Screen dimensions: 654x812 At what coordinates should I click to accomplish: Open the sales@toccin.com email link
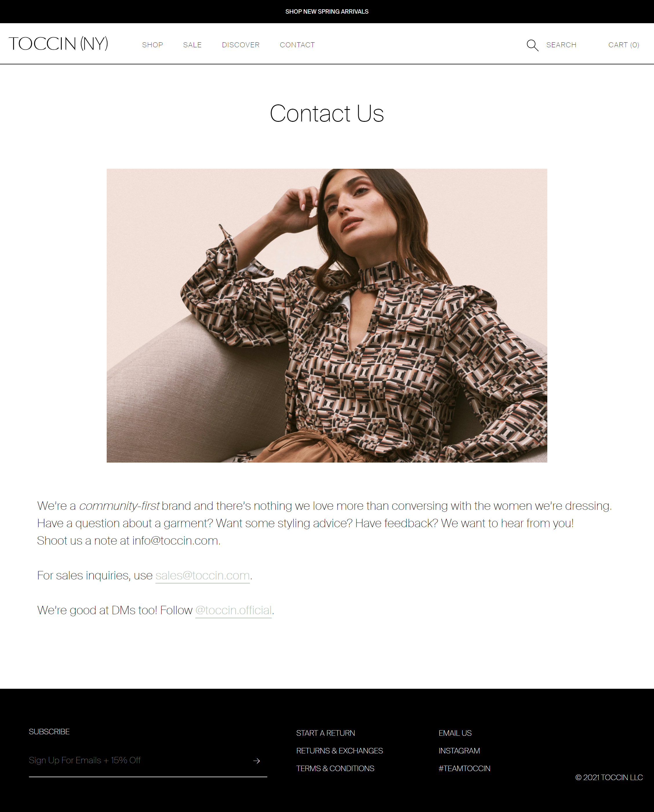point(203,575)
